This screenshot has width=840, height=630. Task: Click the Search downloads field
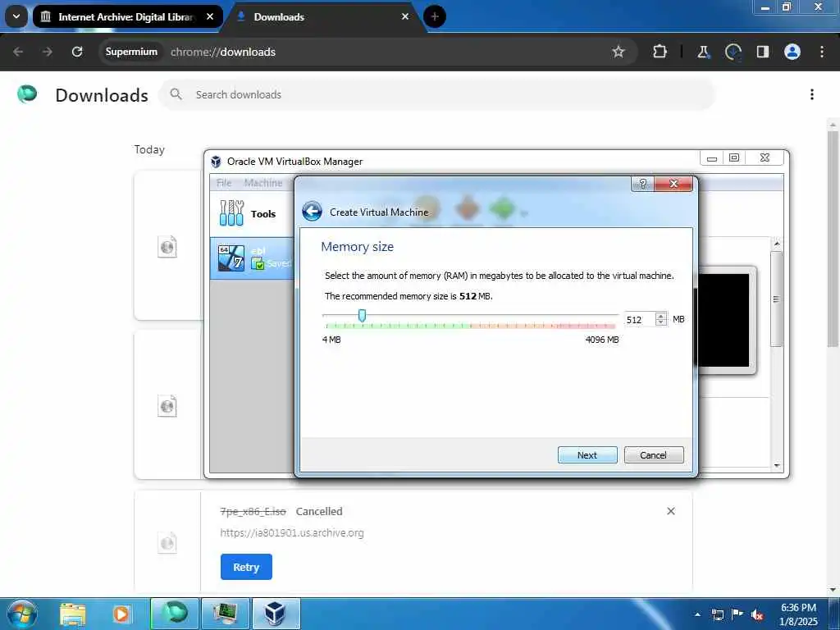(x=437, y=95)
